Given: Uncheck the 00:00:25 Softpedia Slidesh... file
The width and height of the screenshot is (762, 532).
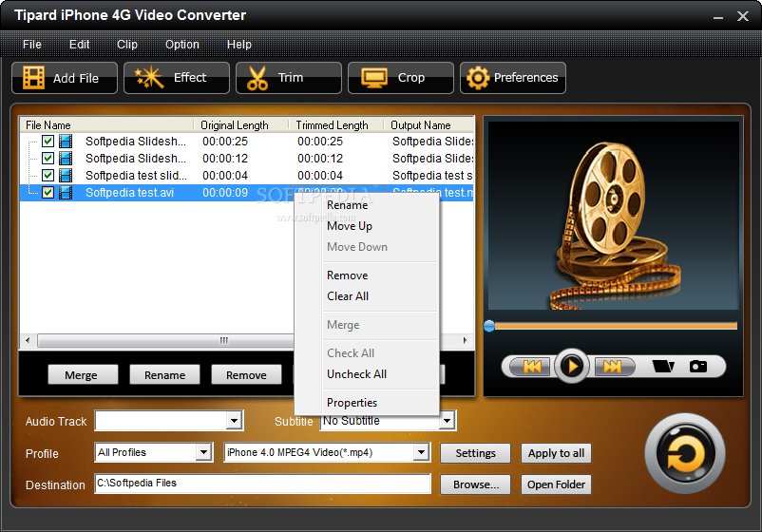Looking at the screenshot, I should (x=48, y=142).
